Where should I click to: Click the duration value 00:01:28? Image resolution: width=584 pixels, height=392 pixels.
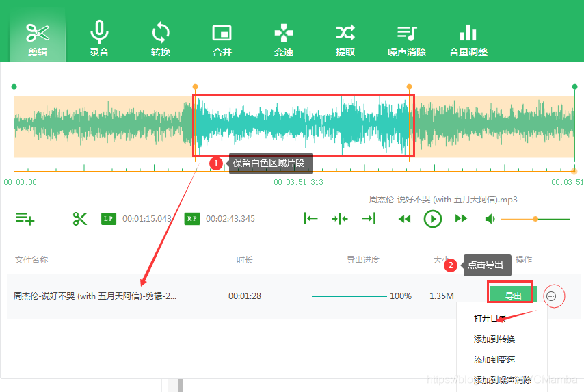(x=245, y=296)
